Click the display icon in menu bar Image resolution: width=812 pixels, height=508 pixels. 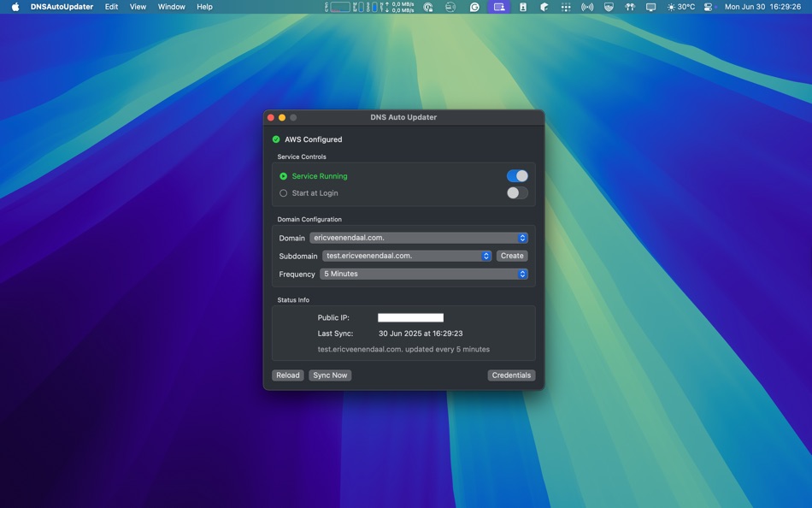coord(651,7)
